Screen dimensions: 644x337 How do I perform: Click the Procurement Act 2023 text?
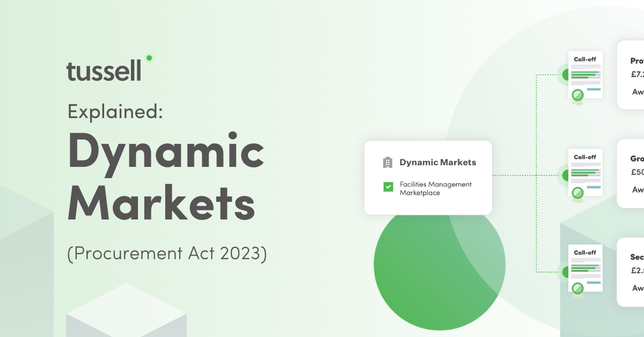coord(168,253)
